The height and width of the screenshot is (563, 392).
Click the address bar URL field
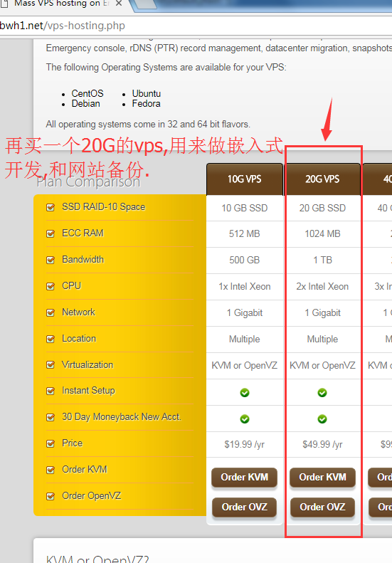pyautogui.click(x=196, y=26)
